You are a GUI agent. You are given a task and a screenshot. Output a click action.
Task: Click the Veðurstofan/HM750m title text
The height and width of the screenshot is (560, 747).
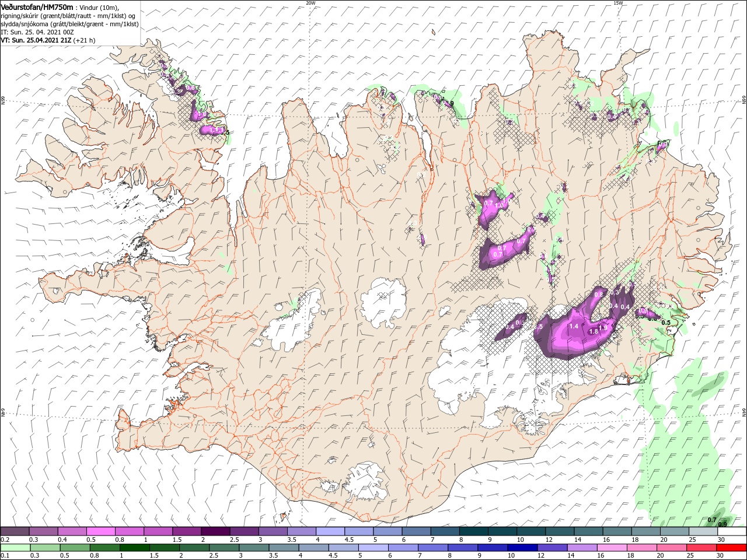pos(37,7)
